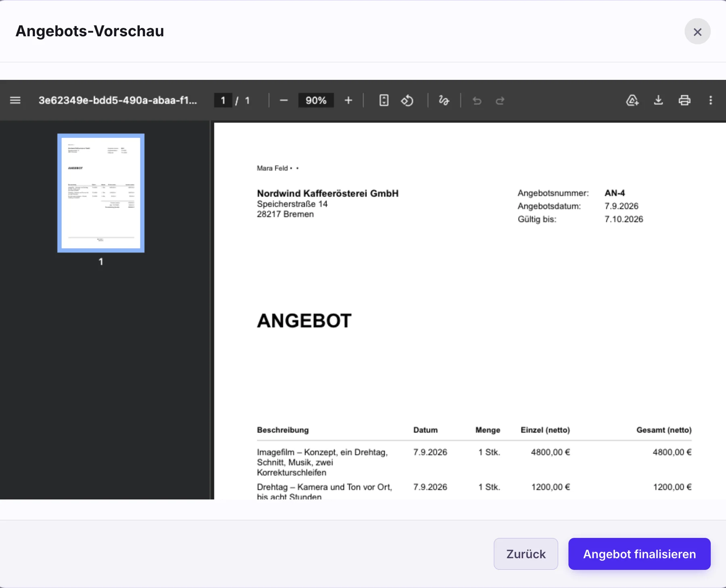Zoom out with the minus icon
The image size is (726, 588).
pyautogui.click(x=284, y=100)
